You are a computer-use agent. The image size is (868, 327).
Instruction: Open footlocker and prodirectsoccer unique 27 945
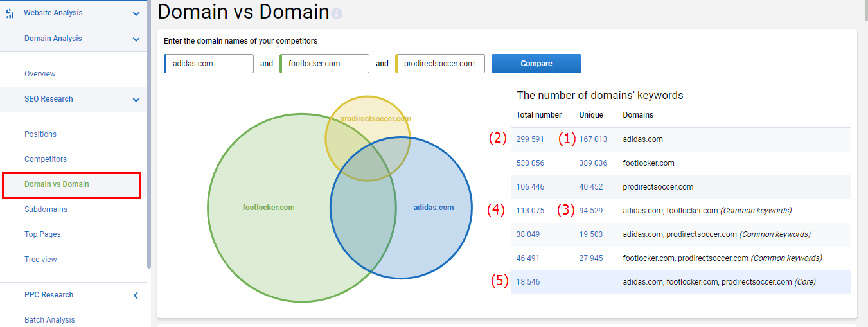[591, 258]
